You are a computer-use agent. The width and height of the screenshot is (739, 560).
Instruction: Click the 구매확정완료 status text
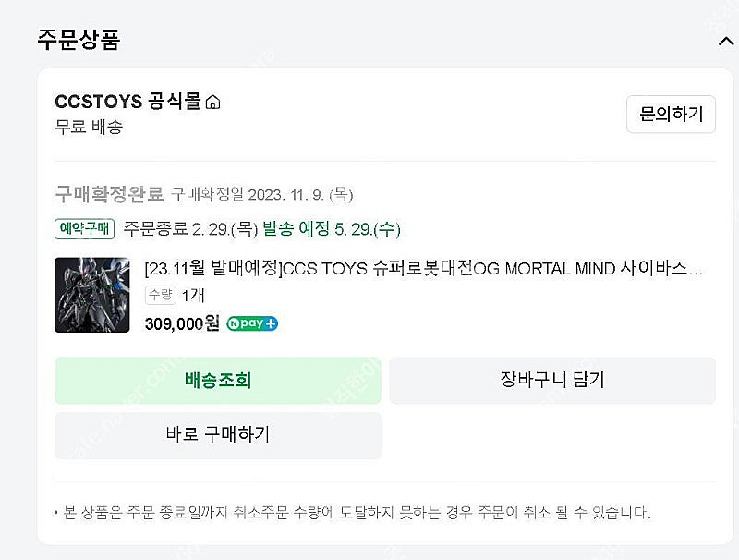[109, 194]
